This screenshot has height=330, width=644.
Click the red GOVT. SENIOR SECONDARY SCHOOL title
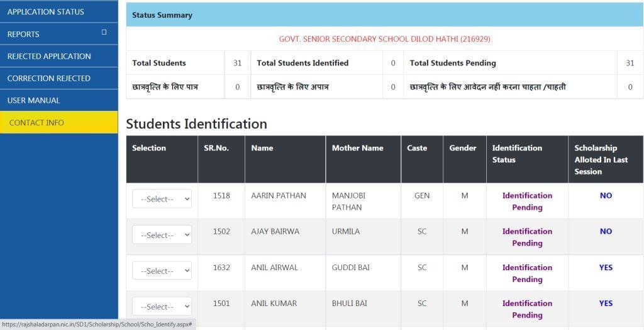(384, 39)
